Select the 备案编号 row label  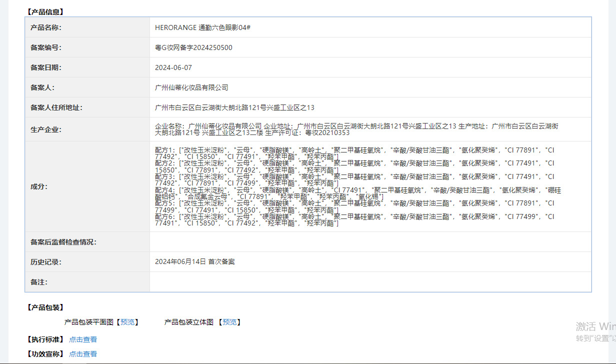coord(46,47)
